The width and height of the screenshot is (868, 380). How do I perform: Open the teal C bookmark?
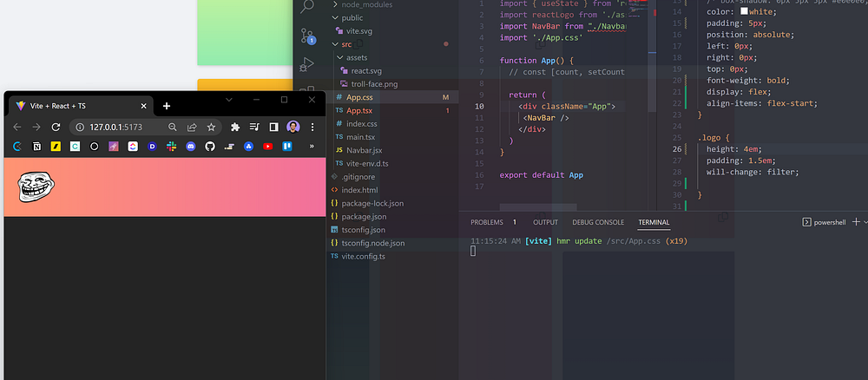click(75, 147)
